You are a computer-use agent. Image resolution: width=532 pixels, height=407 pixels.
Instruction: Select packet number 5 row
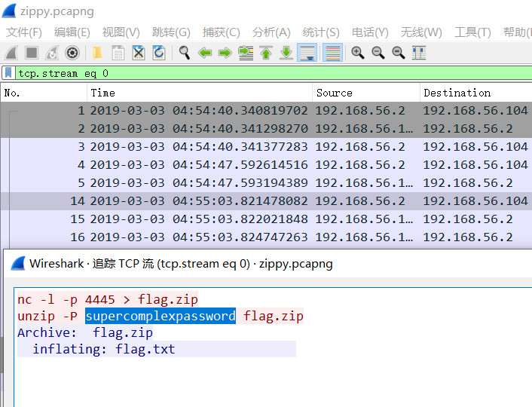coord(266,182)
